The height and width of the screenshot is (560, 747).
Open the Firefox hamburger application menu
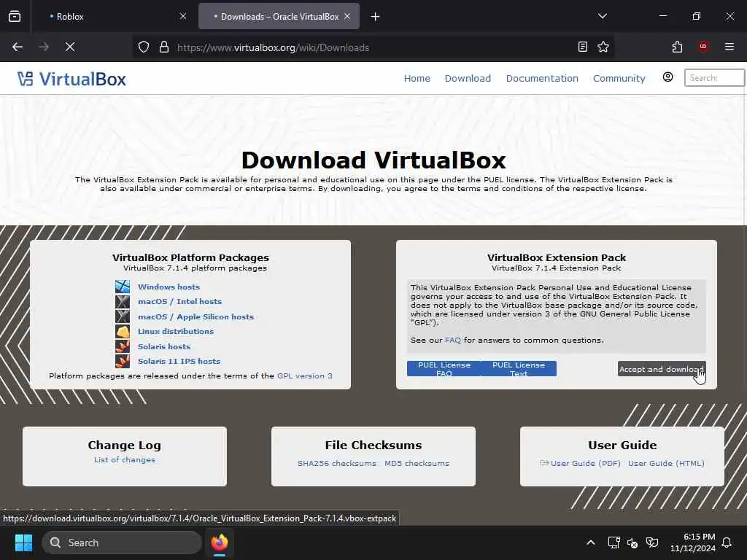(729, 47)
